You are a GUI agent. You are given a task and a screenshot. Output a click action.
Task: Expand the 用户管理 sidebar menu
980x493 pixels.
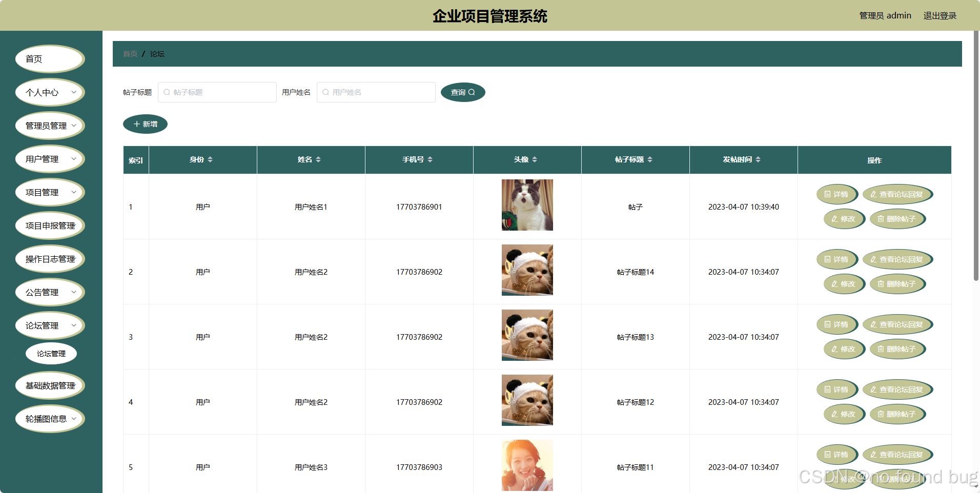[x=50, y=159]
